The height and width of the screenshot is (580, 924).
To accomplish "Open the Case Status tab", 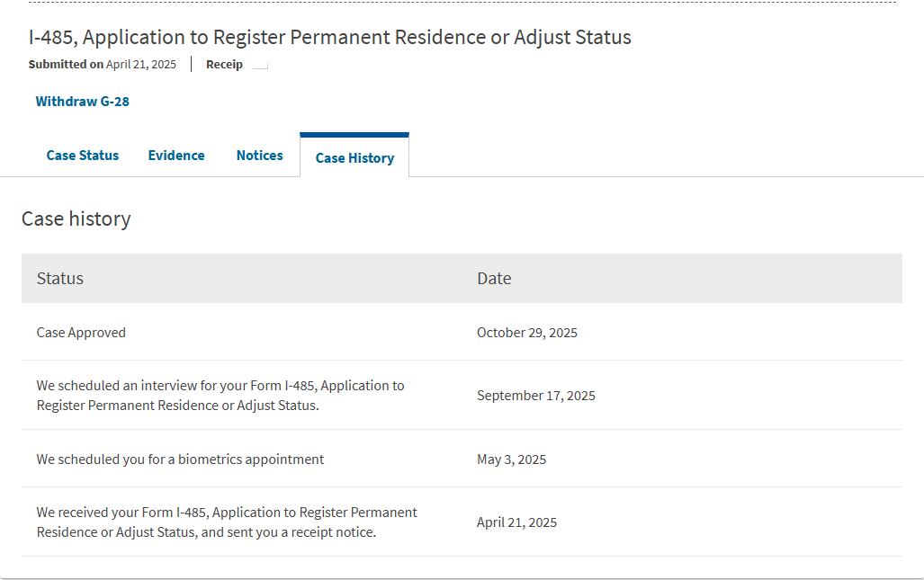I will (x=83, y=156).
